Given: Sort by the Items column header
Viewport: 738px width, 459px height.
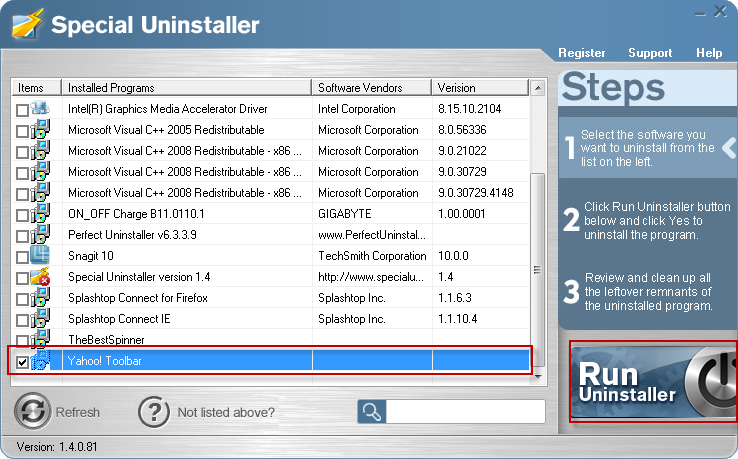Looking at the screenshot, I should coord(37,88).
